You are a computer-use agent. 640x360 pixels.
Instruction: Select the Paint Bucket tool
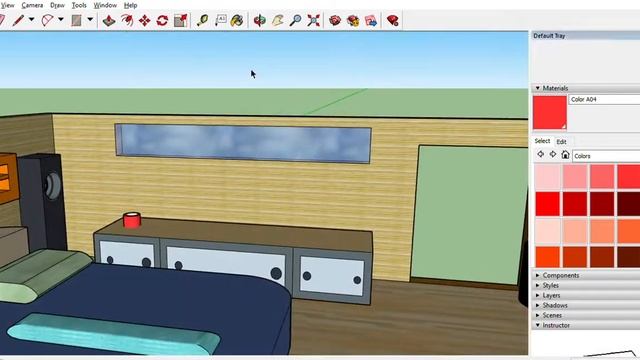point(237,20)
